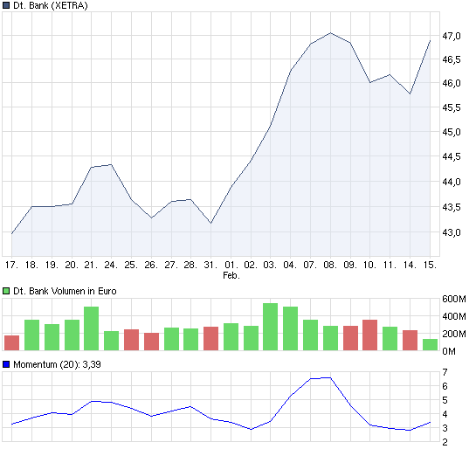Click the 43,5 price axis label
Screen dimensions: 476x449
click(452, 207)
